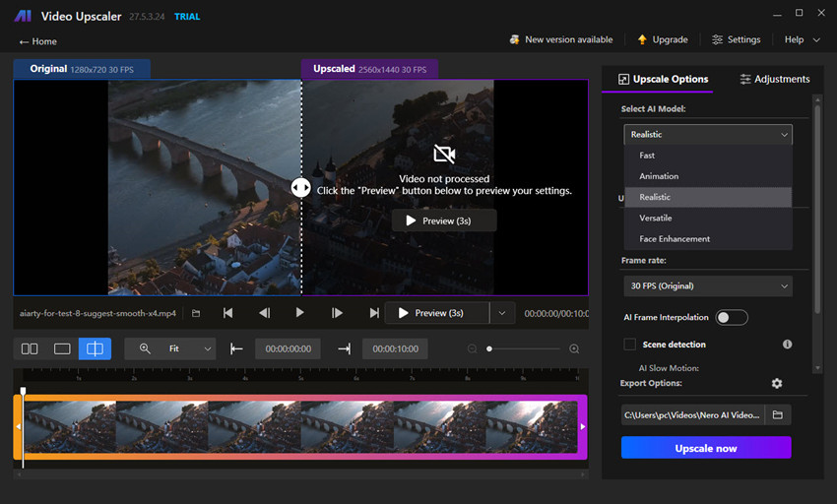Screen dimensions: 837x504
Task: Open Export Options gear settings
Action: (x=777, y=383)
